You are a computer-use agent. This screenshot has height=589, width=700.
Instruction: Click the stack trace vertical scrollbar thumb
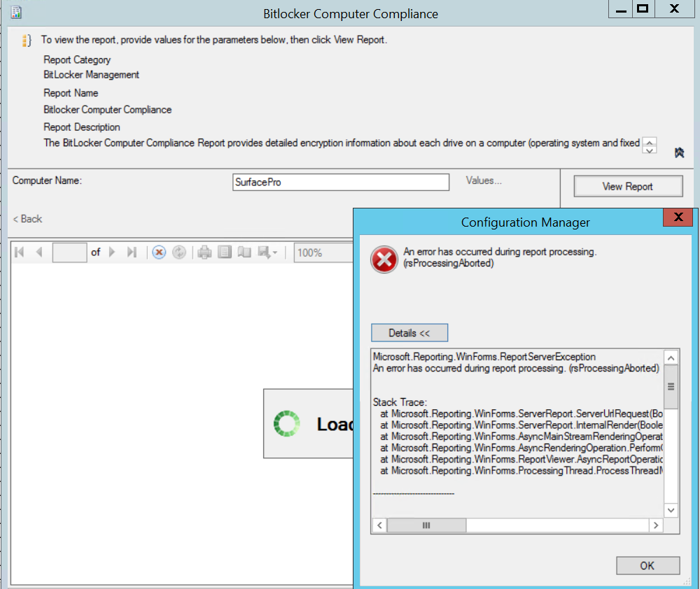coord(671,387)
